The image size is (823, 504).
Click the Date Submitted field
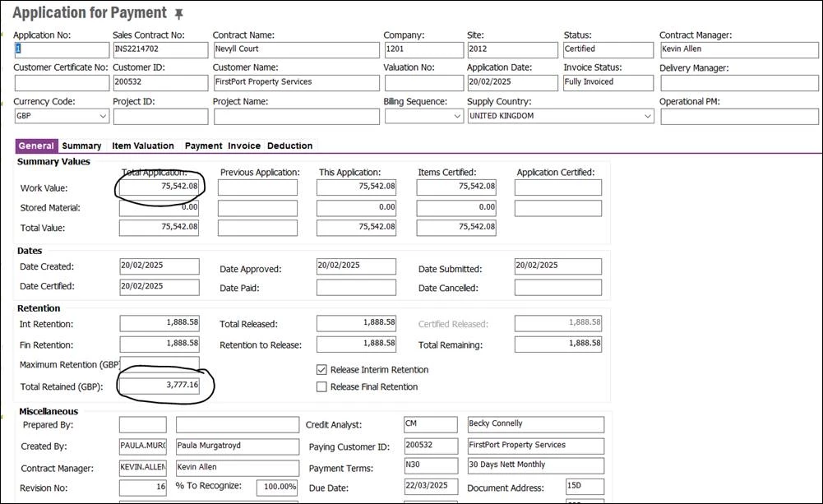pyautogui.click(x=558, y=266)
